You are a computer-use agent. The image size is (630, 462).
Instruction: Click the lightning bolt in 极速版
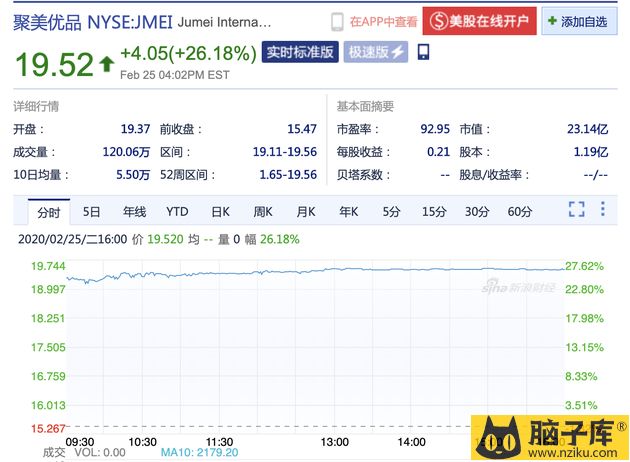point(397,52)
